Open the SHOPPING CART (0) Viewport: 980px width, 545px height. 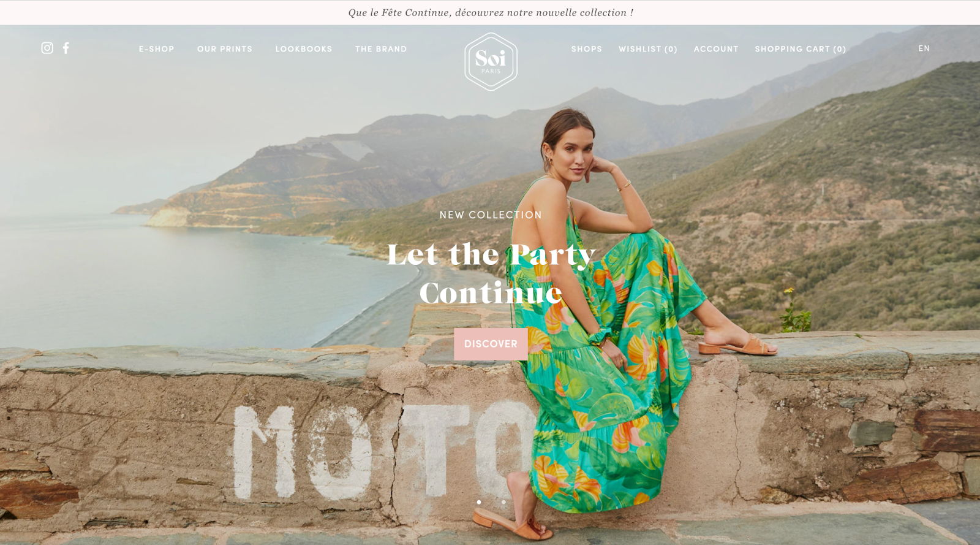(801, 49)
